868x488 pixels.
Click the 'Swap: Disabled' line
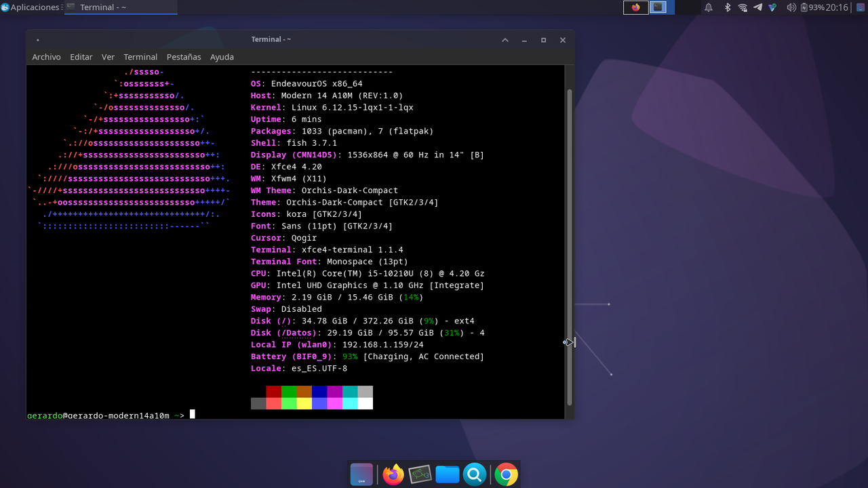286,309
